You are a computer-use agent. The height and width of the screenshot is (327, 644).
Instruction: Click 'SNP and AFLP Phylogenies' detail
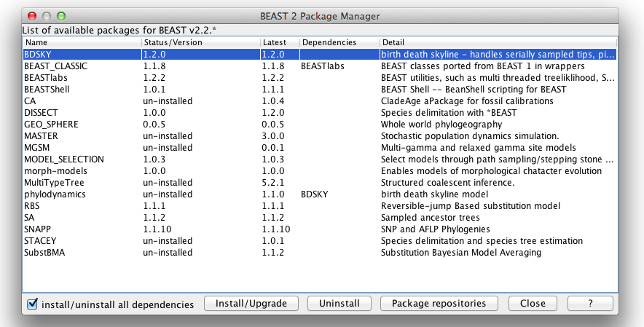[x=435, y=229]
